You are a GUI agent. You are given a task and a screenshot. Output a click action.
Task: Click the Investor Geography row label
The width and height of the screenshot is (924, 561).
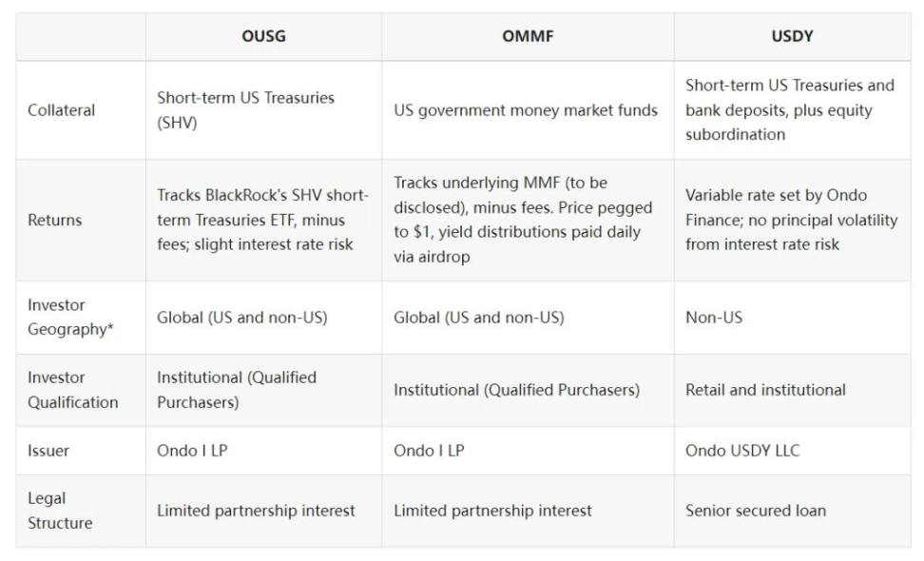[66, 318]
